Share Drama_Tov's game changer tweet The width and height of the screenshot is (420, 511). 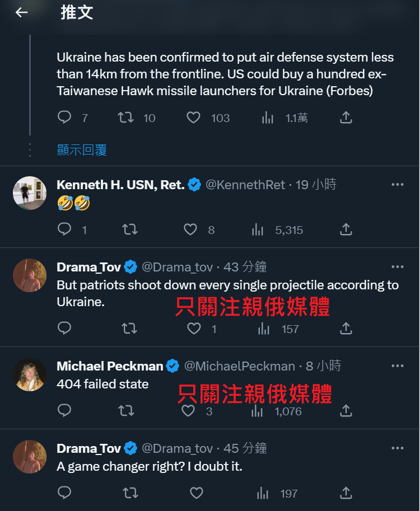coord(346,493)
